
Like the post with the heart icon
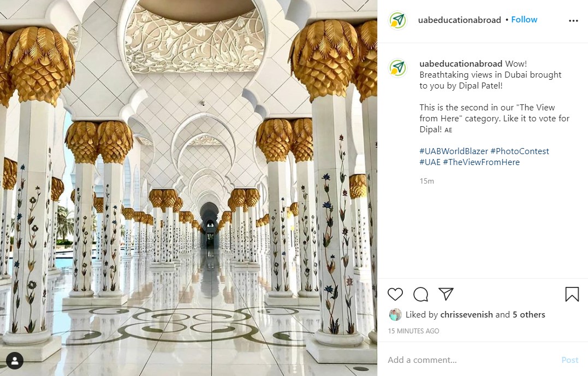pyautogui.click(x=395, y=295)
